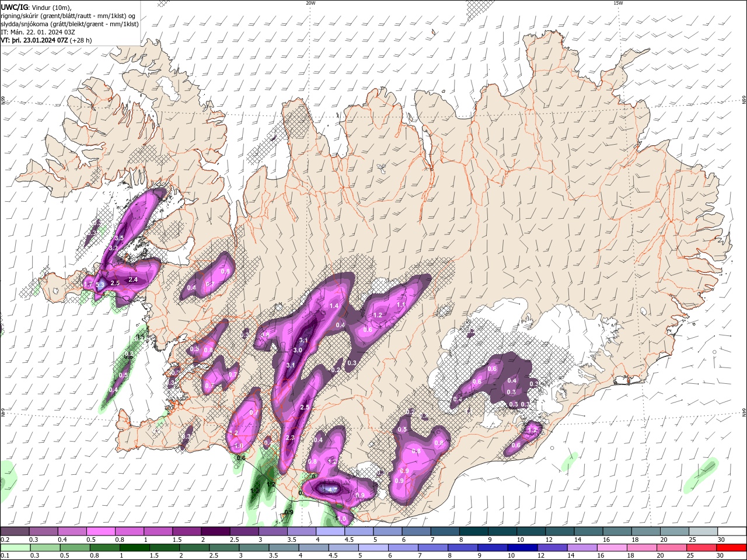The height and width of the screenshot is (560, 747).
Task: Pick the bottom-row pink swatch between 18 and 20
Action: (x=642, y=548)
